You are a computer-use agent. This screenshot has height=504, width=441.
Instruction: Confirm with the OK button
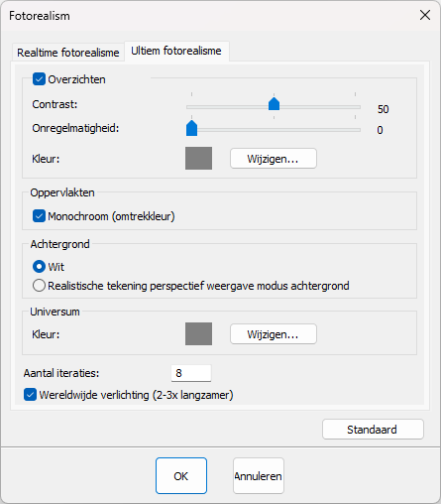181,476
